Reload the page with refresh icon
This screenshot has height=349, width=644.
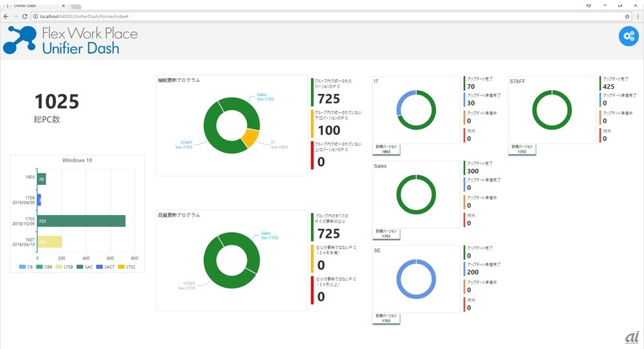[24, 15]
